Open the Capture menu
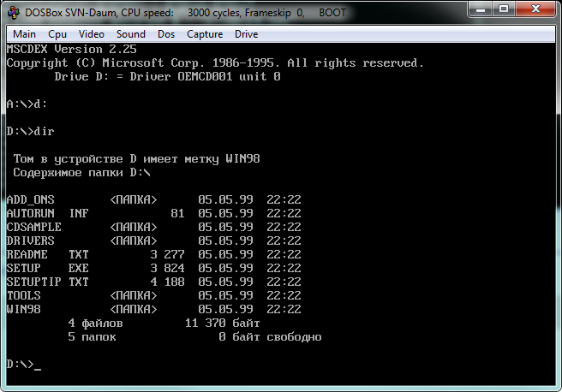The height and width of the screenshot is (392, 562). 205,34
